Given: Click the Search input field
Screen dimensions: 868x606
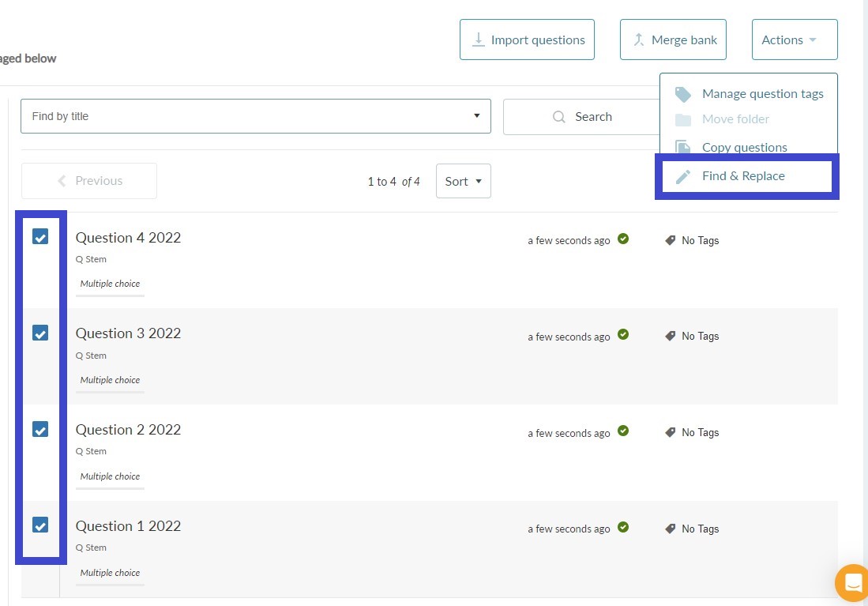Looking at the screenshot, I should tap(581, 117).
